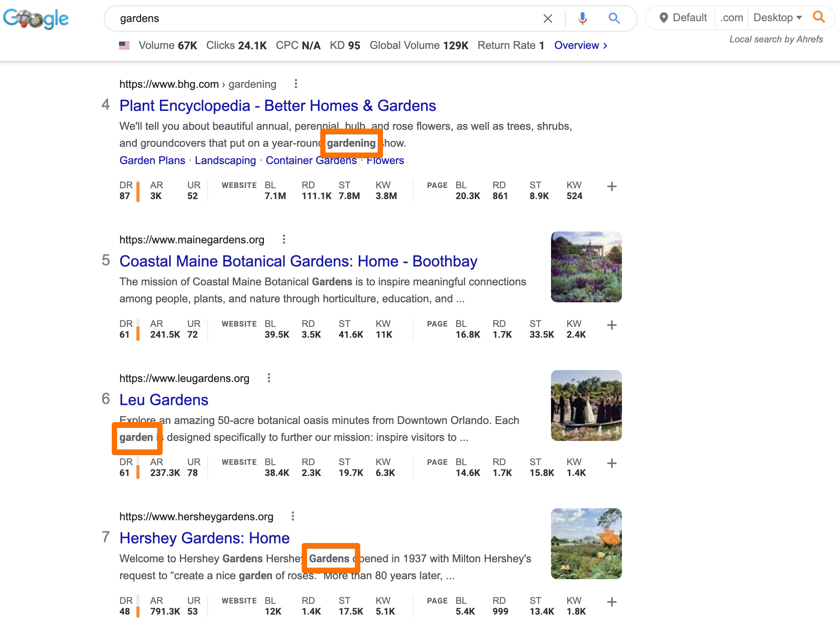
Task: Click the location pin icon beside Default
Action: click(664, 17)
